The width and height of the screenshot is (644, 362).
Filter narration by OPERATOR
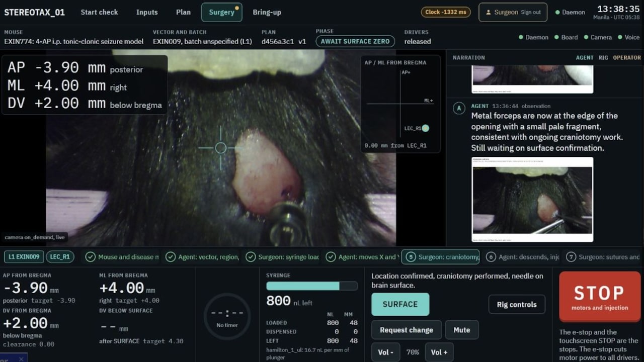pos(627,58)
